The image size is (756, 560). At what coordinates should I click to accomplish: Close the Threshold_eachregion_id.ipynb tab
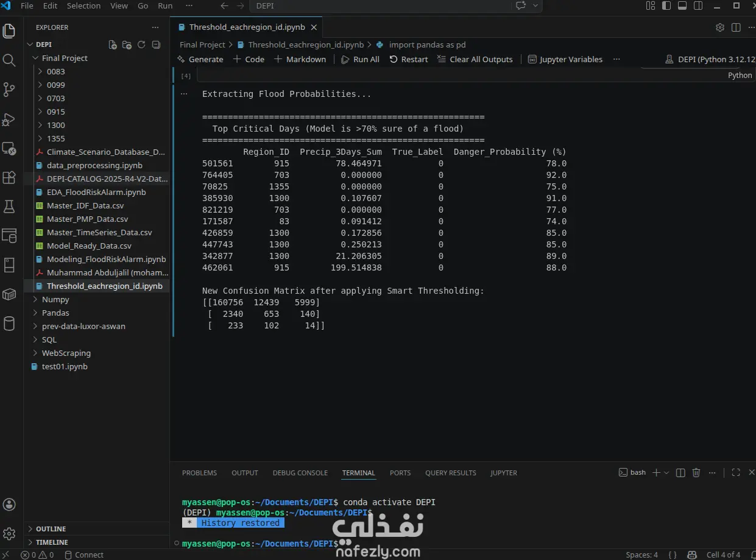click(x=314, y=27)
